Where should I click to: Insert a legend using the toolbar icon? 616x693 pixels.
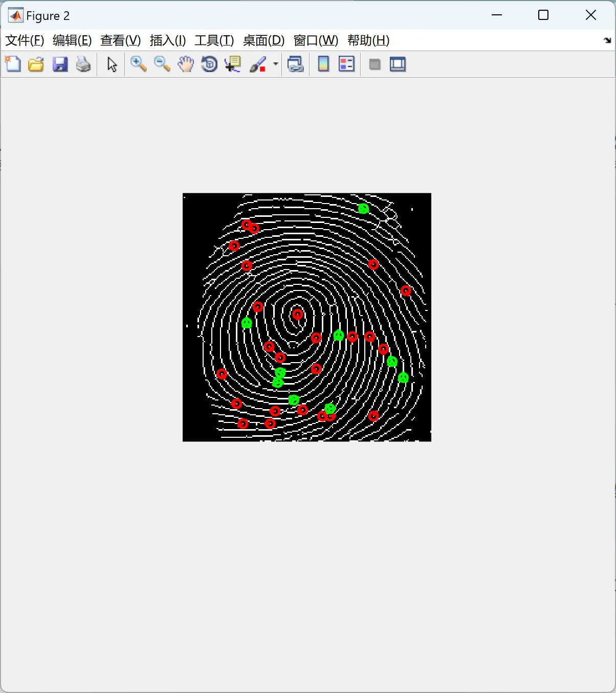pyautogui.click(x=346, y=64)
